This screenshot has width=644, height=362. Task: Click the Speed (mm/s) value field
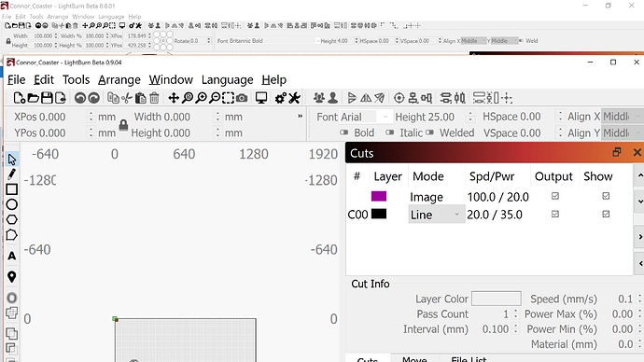coord(625,299)
